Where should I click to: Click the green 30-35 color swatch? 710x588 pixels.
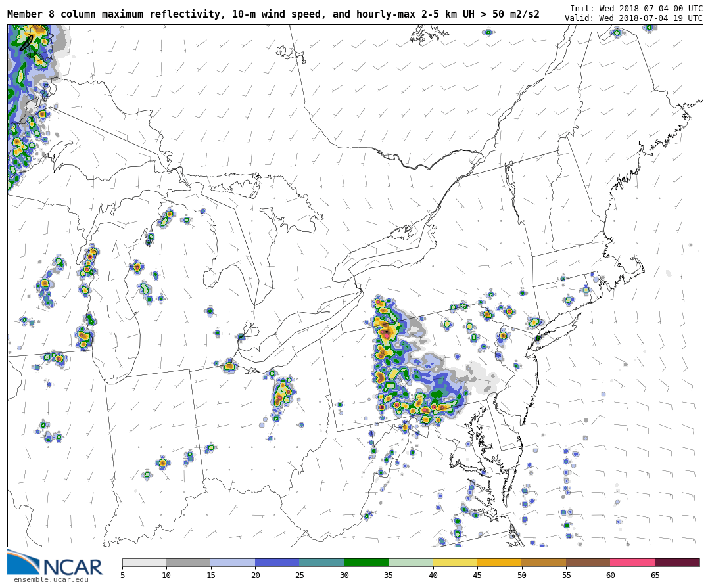click(366, 562)
